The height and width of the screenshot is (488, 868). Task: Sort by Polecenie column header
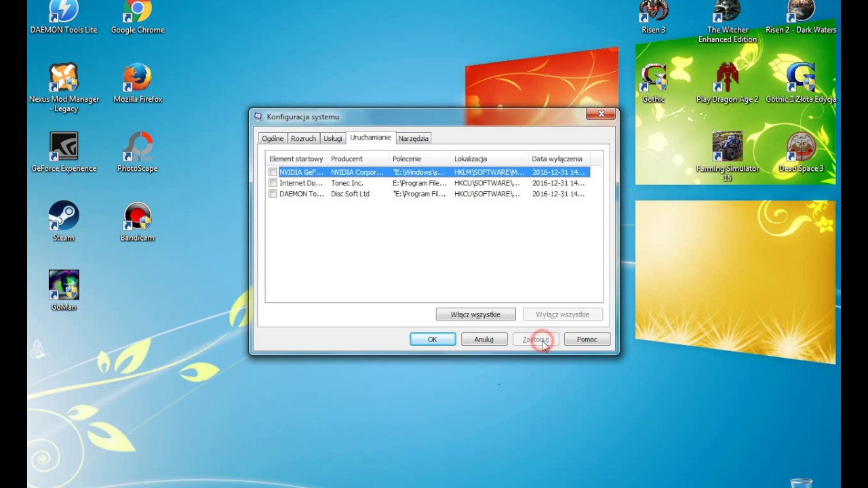tap(420, 159)
